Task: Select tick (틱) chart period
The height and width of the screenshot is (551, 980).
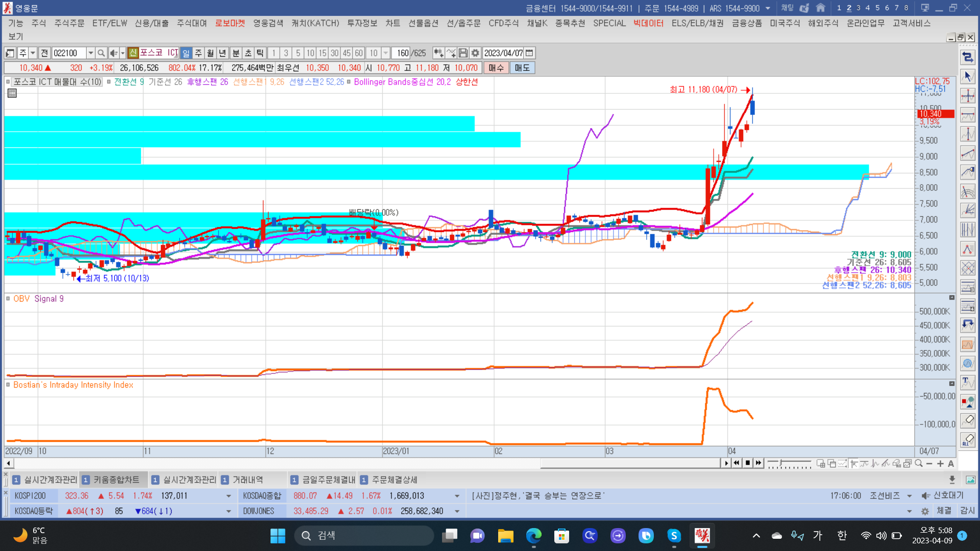Action: 260,53
